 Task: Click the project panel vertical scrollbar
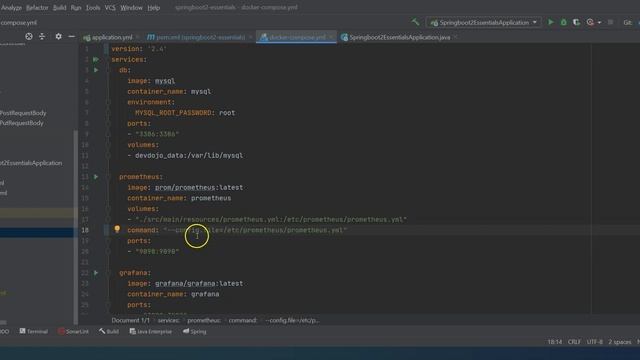click(x=76, y=227)
